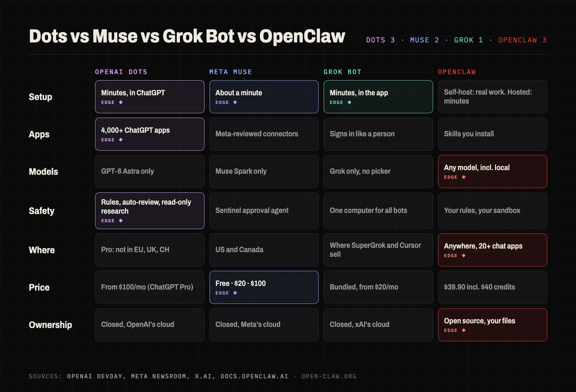Click the 'US and Canada' cell
This screenshot has height=392, width=576.
tap(264, 250)
